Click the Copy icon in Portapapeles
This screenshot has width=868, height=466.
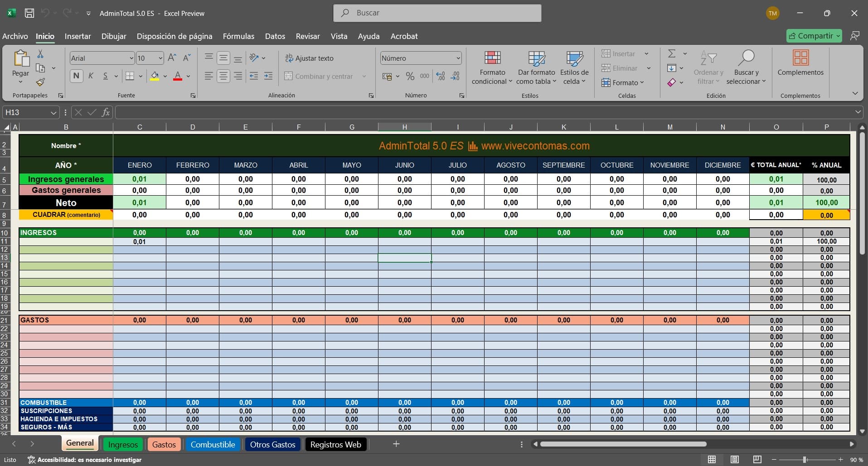[40, 68]
